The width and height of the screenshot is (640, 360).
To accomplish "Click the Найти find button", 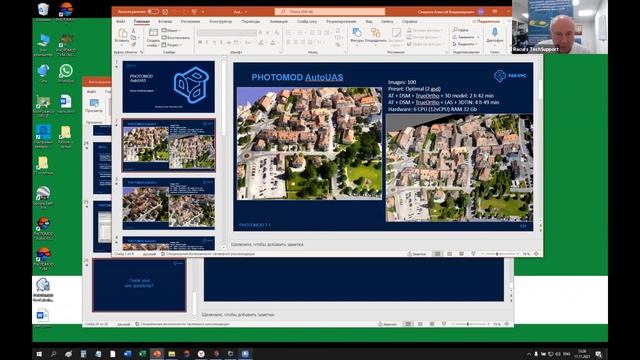I will coord(460,30).
